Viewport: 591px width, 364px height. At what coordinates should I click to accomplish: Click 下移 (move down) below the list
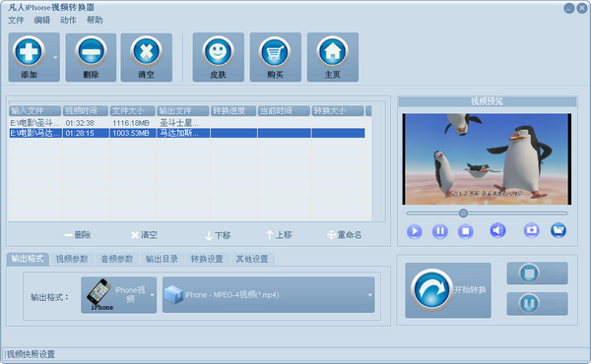pyautogui.click(x=218, y=235)
